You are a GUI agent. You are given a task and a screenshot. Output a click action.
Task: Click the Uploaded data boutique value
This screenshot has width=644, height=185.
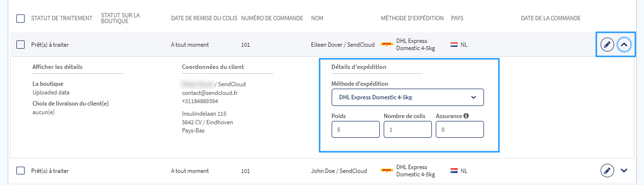[x=51, y=92]
